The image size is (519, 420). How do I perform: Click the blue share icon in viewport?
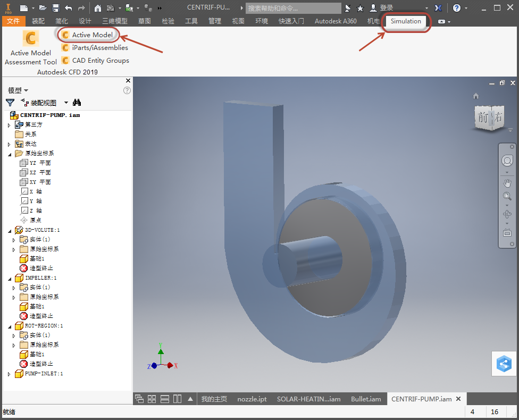point(504,364)
